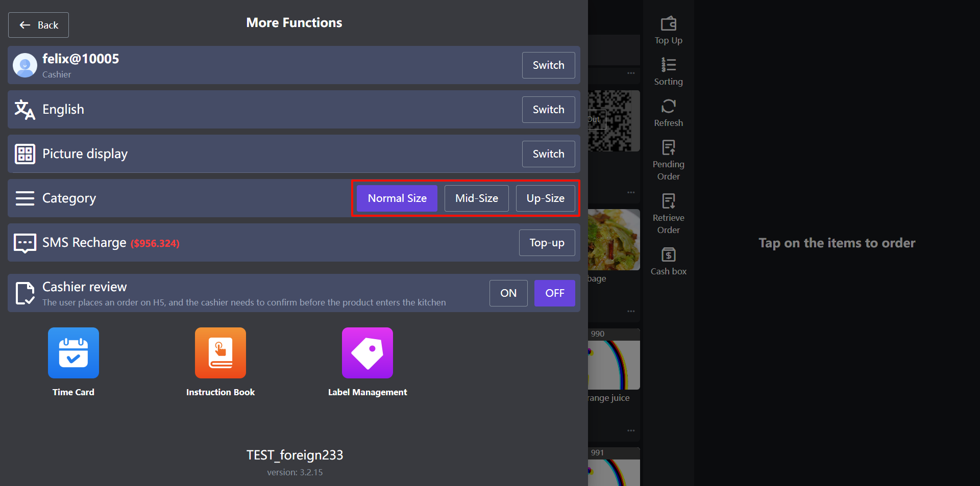
Task: Select Up-Size category option
Action: (545, 198)
